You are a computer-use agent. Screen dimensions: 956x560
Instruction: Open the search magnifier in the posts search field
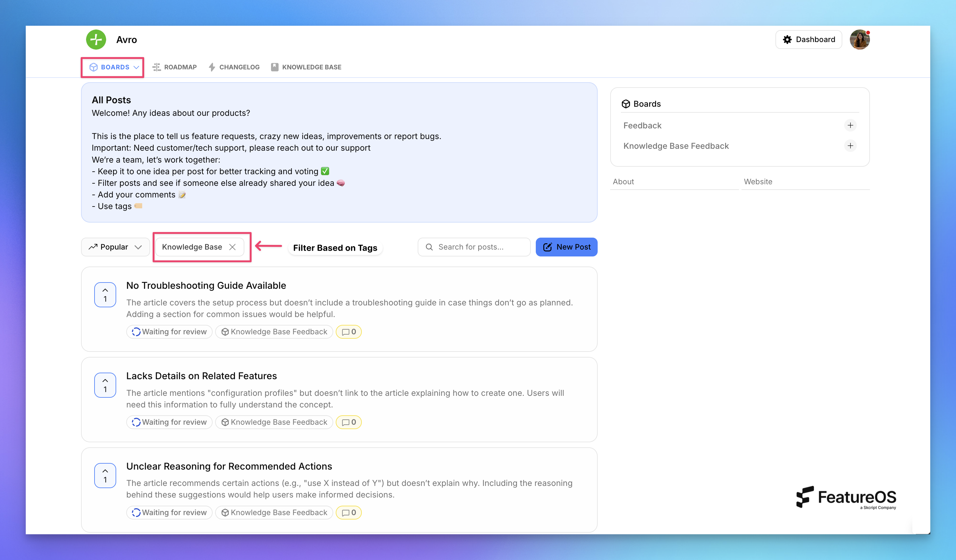(x=429, y=246)
